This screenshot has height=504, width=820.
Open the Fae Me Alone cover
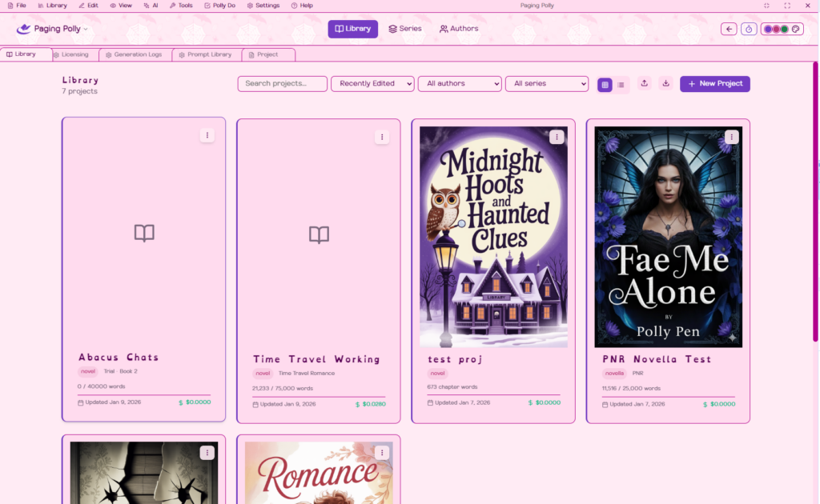coord(669,237)
